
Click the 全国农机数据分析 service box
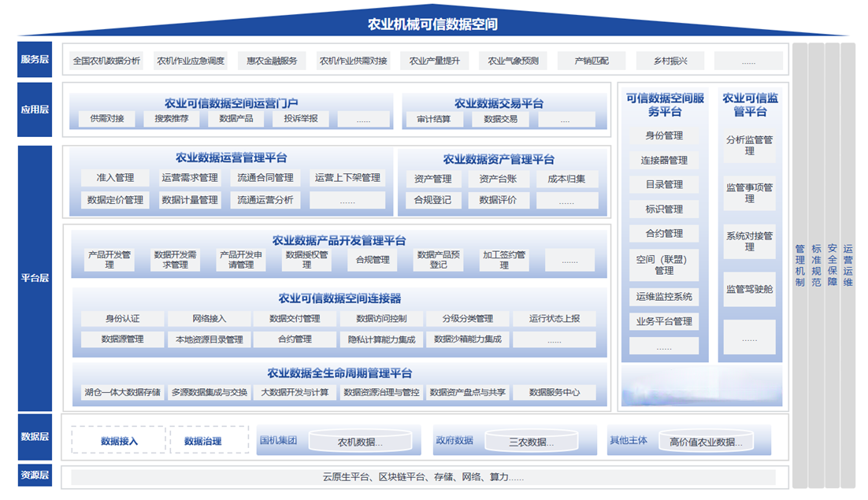106,61
